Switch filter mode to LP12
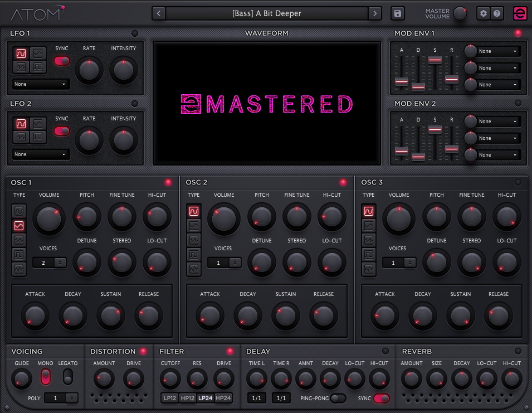Screen dimensions: 532x413 point(170,398)
